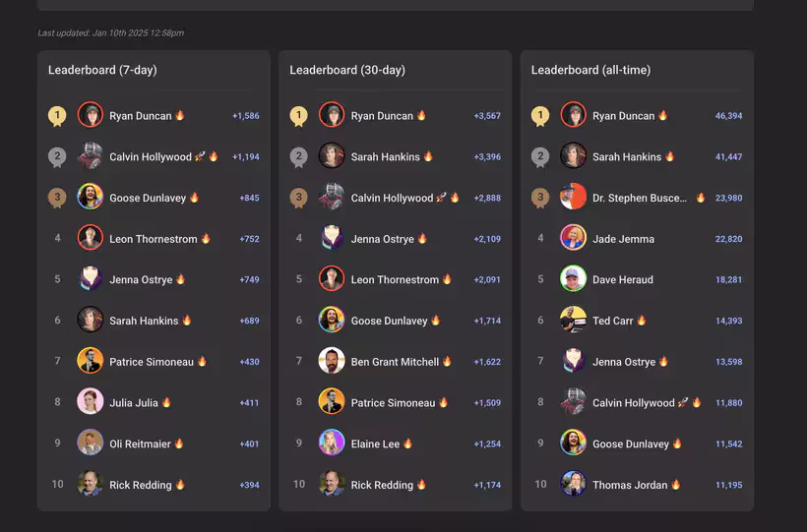Click the fire icon next to Elaine Lee
The image size is (807, 532).
pyautogui.click(x=407, y=443)
